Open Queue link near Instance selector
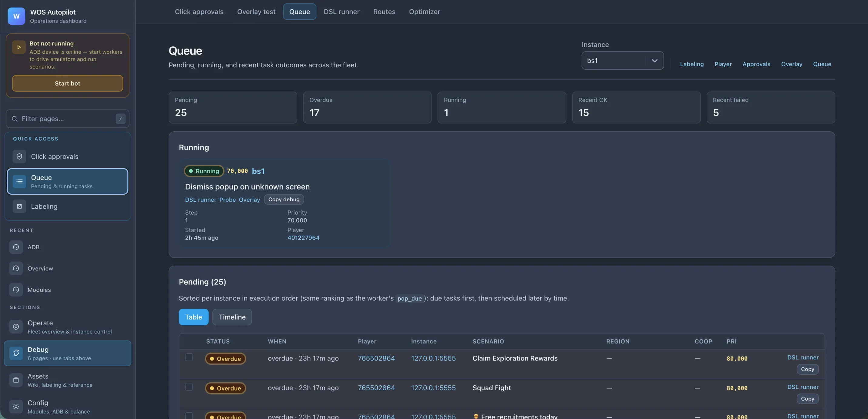 click(x=822, y=64)
